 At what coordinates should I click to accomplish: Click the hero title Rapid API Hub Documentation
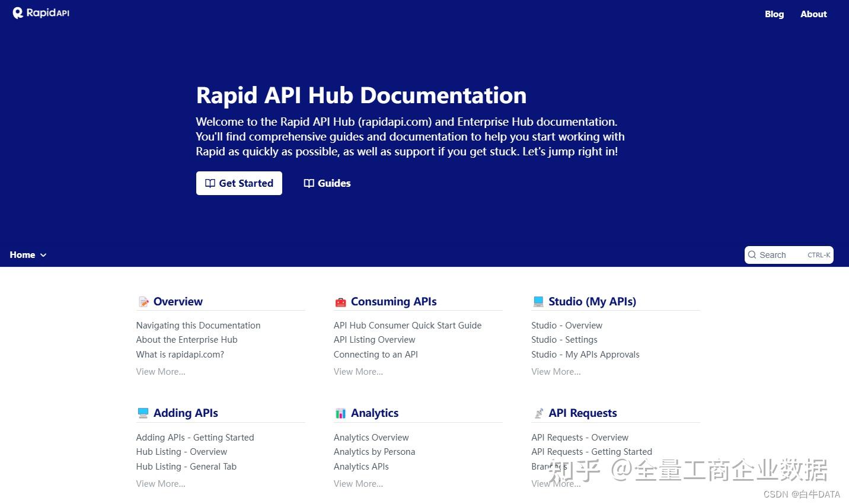[361, 95]
